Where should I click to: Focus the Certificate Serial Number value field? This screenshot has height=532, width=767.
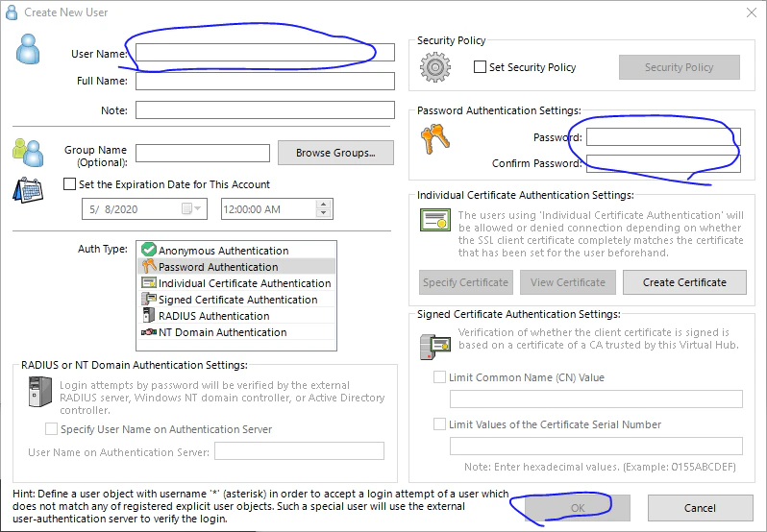(596, 446)
